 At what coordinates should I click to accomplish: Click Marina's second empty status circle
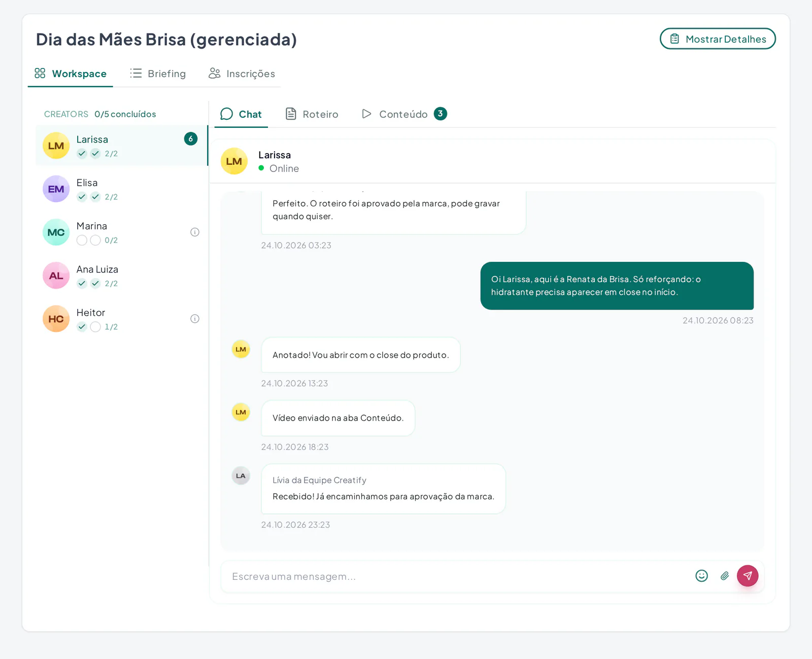point(95,240)
